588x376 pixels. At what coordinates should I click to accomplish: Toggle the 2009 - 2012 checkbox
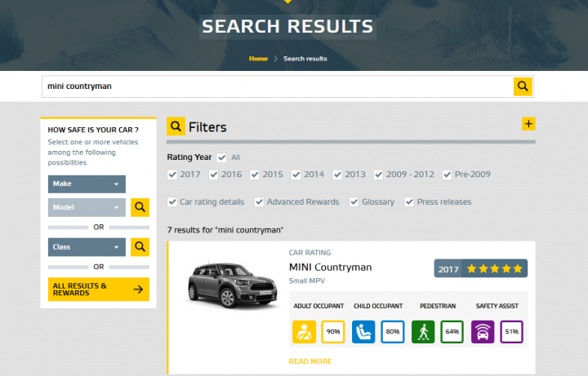point(378,175)
